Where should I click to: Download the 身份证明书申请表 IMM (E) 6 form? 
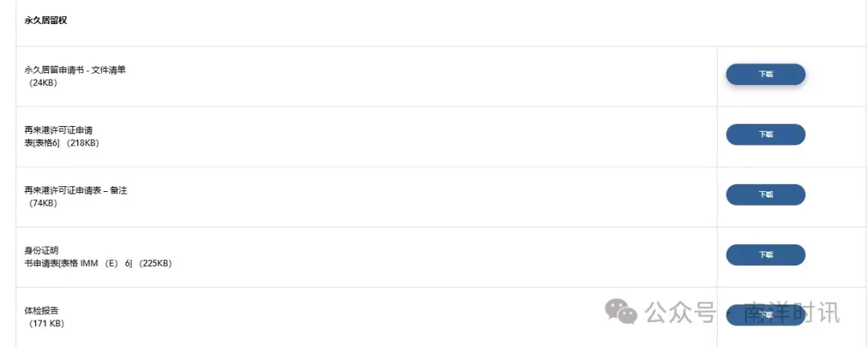[766, 255]
